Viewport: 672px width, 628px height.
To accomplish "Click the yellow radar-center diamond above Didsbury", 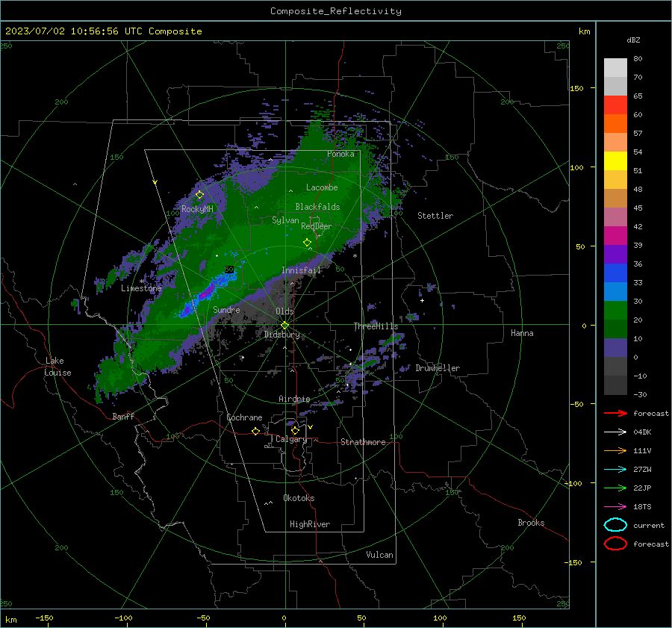I will coord(285,326).
